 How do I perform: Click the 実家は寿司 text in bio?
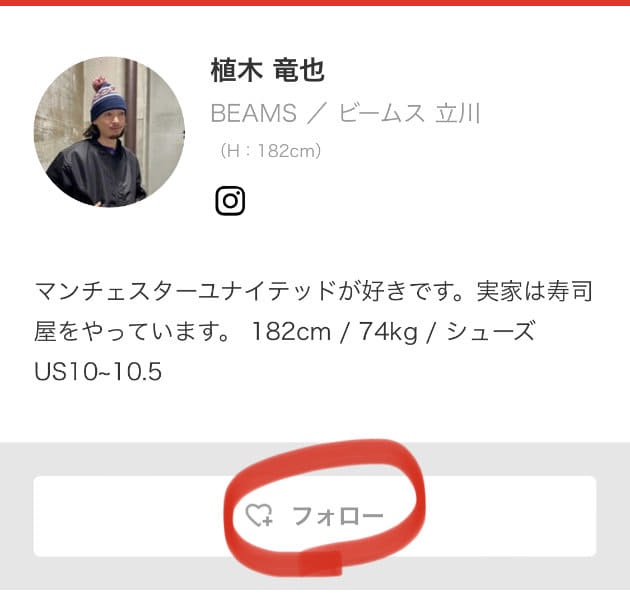coord(534,291)
